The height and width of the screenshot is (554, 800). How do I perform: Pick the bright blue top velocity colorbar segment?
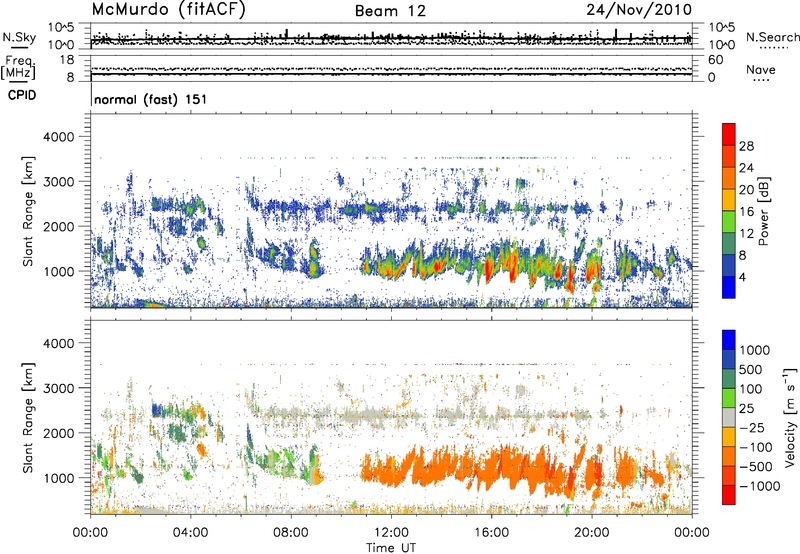[729, 340]
